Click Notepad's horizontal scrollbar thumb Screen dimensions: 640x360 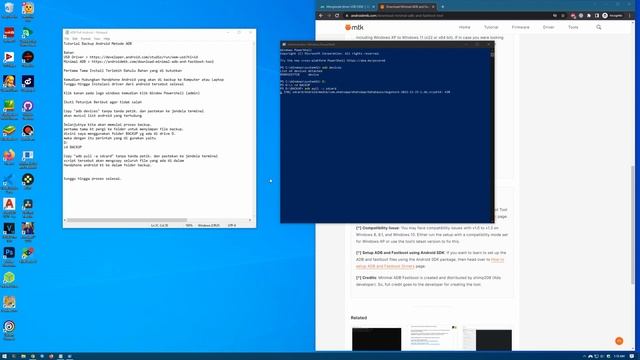127,220
